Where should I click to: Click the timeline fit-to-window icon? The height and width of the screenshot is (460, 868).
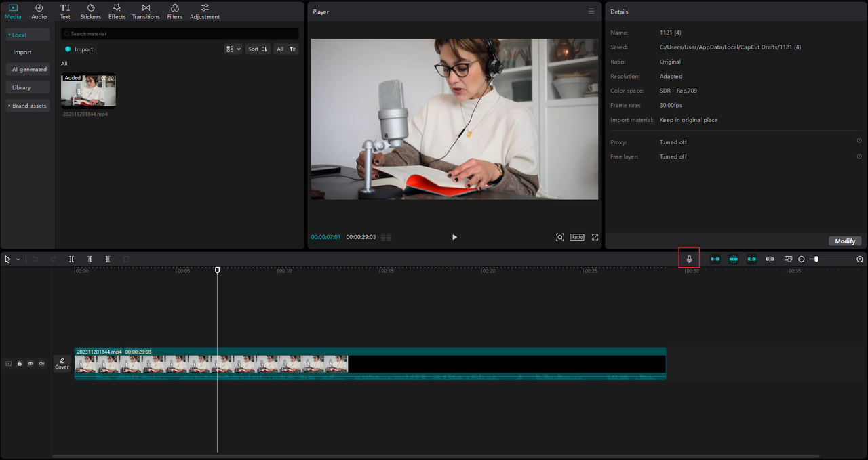pos(788,259)
